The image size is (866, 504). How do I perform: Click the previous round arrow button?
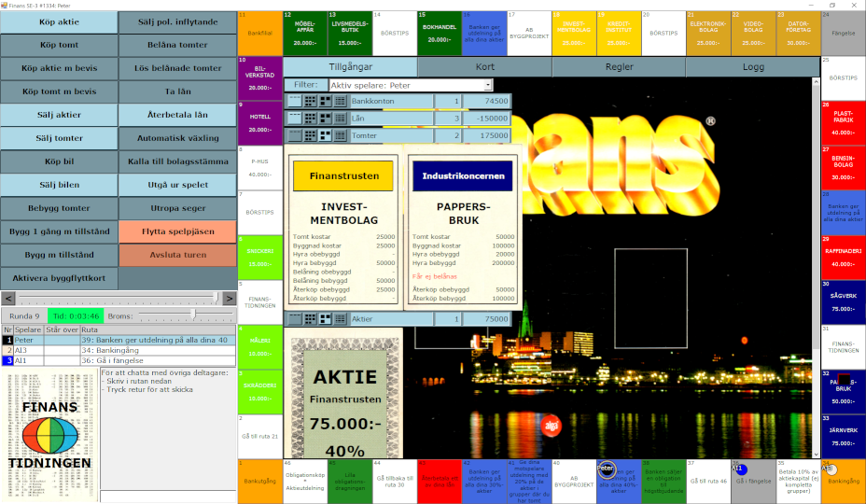coord(8,299)
